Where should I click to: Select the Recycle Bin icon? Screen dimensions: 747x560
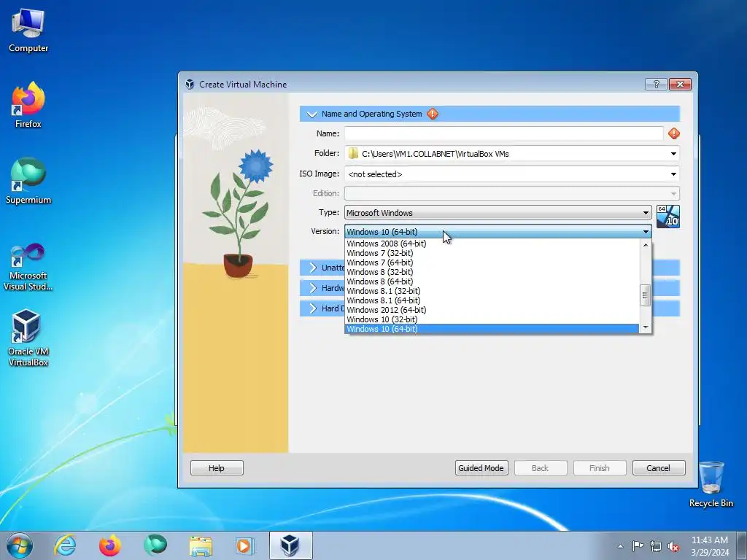tap(711, 484)
